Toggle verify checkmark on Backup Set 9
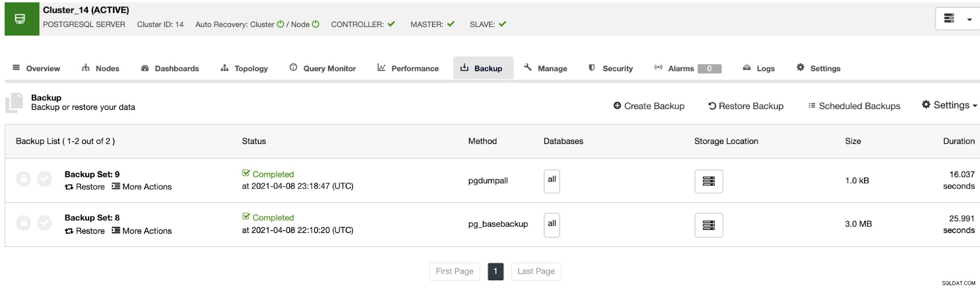Image resolution: width=980 pixels, height=288 pixels. pyautogui.click(x=45, y=179)
